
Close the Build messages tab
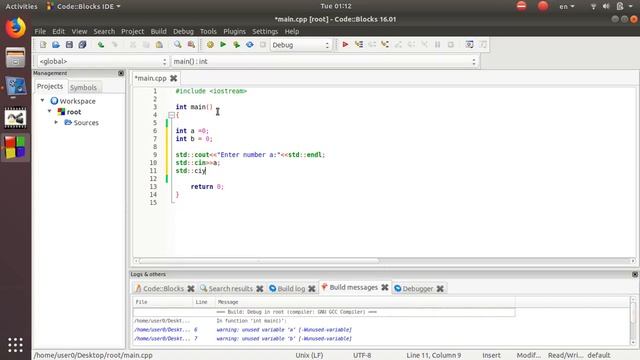point(384,287)
